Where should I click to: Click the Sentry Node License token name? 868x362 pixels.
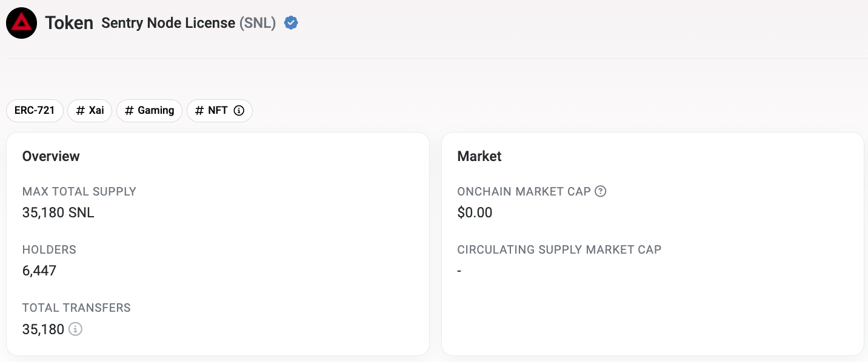click(168, 23)
